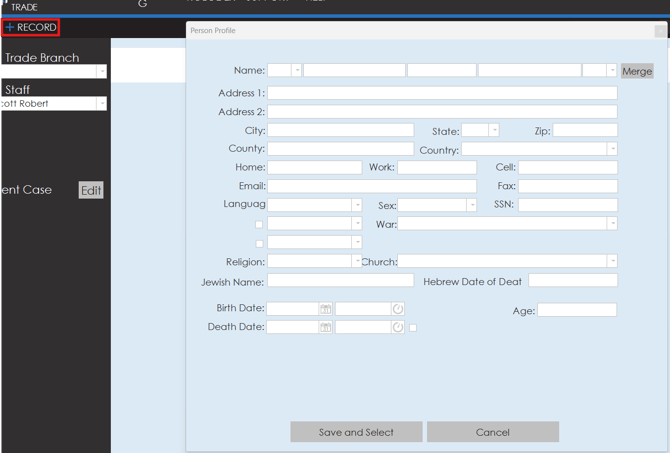
Task: Open the Death Date calendar picker
Action: pos(325,327)
